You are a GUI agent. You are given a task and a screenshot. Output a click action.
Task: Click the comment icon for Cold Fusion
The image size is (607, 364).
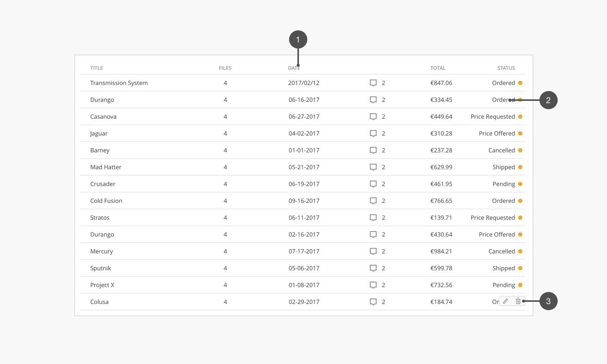coord(373,201)
